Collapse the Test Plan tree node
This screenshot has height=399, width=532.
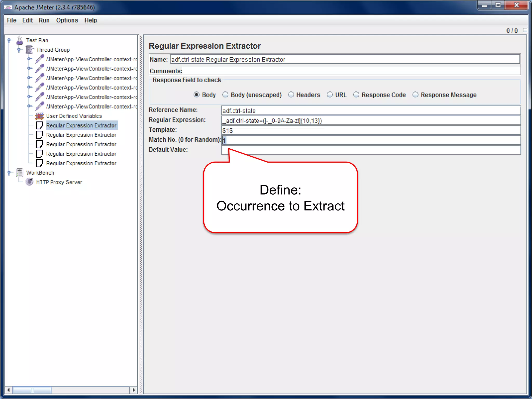click(x=9, y=41)
